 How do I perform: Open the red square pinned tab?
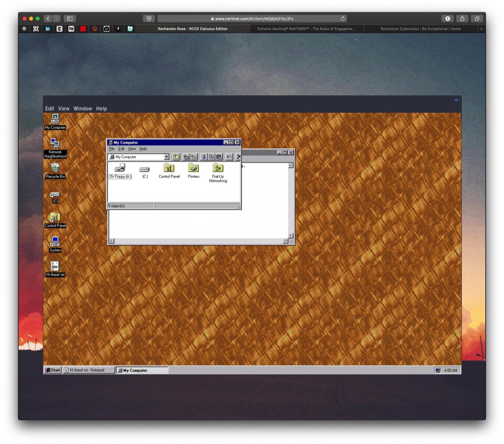[83, 29]
